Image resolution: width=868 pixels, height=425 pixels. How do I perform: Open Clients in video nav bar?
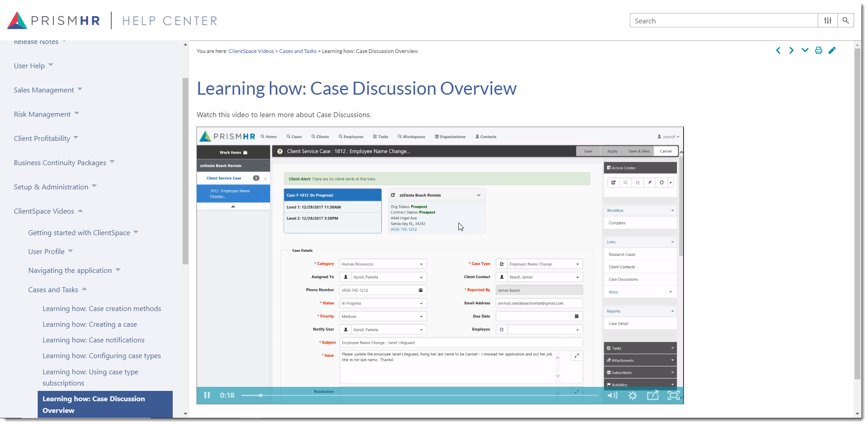coord(320,136)
